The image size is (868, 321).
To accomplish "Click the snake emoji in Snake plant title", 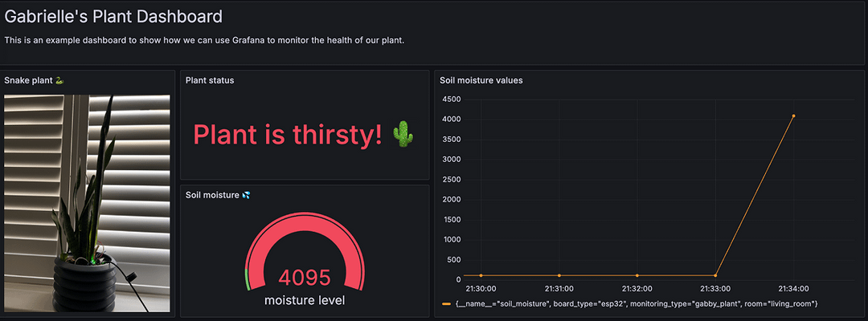I will [x=58, y=80].
